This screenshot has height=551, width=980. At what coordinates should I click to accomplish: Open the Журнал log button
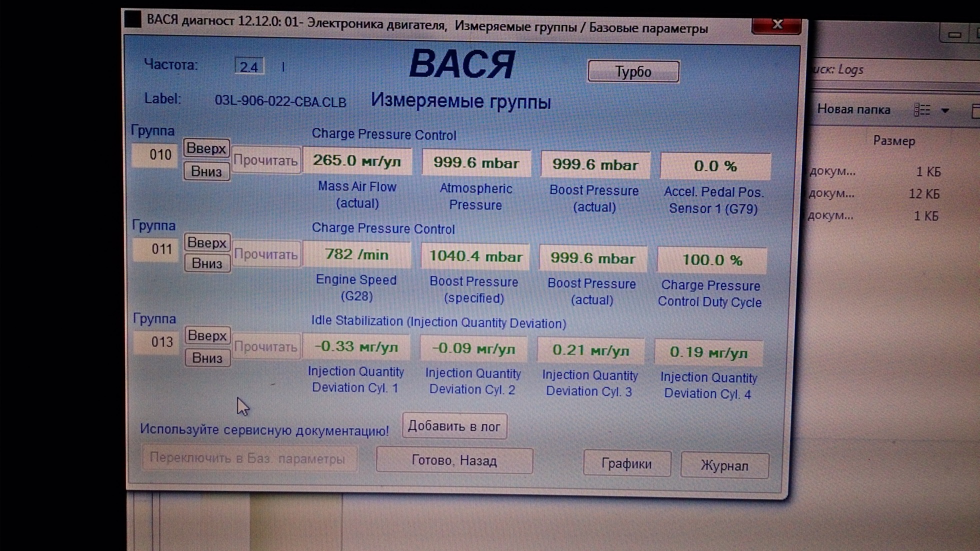[724, 466]
